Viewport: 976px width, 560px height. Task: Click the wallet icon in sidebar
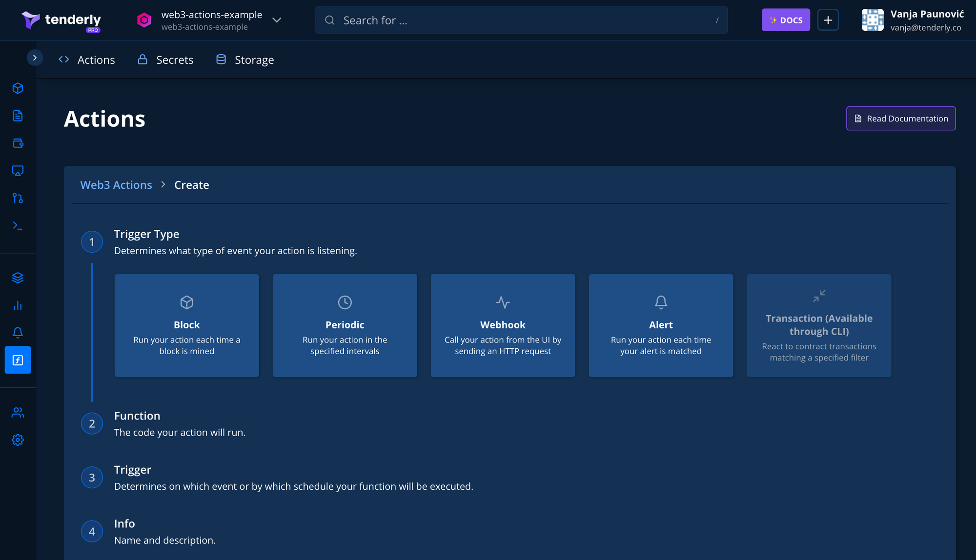pos(18,143)
